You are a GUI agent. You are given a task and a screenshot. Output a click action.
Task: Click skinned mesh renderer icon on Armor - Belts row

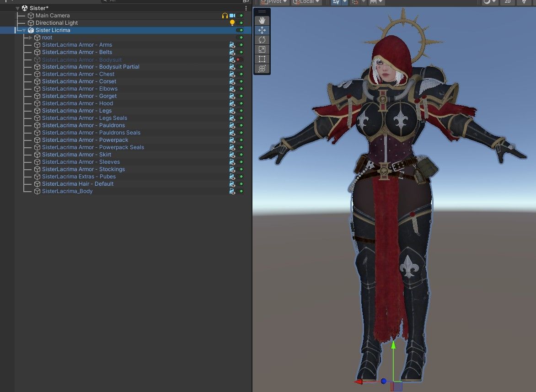pyautogui.click(x=232, y=52)
